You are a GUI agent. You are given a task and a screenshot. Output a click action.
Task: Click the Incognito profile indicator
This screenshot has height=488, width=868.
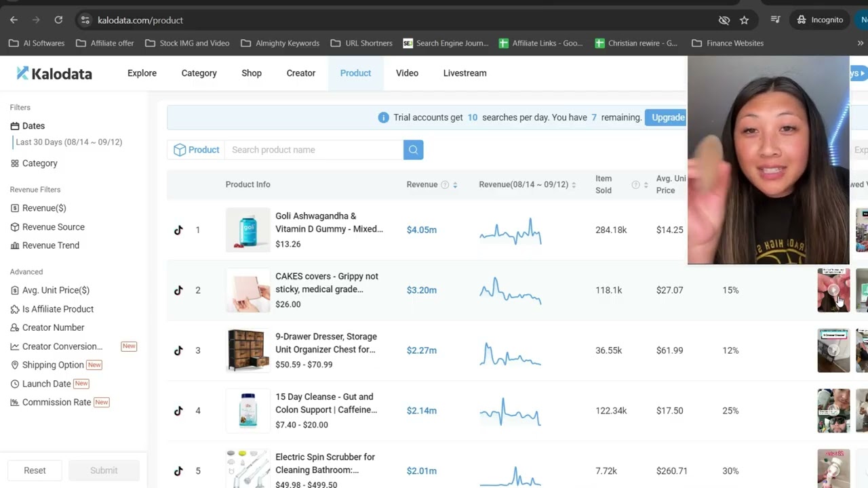820,20
